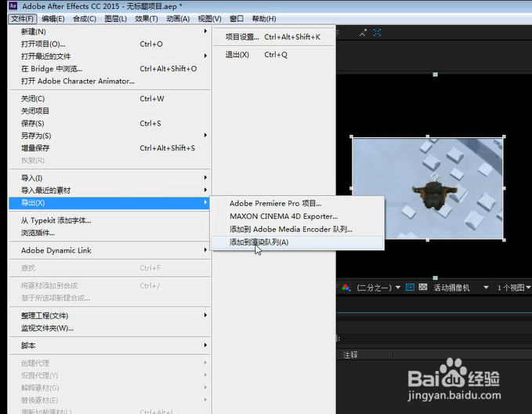Expand 导入最近的素材 submenu
Image resolution: width=532 pixels, height=414 pixels.
(x=109, y=191)
